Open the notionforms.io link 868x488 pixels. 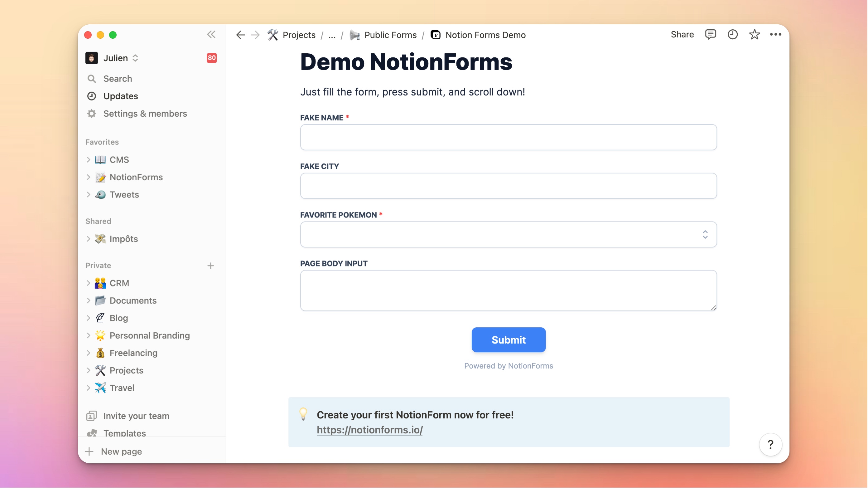point(369,430)
